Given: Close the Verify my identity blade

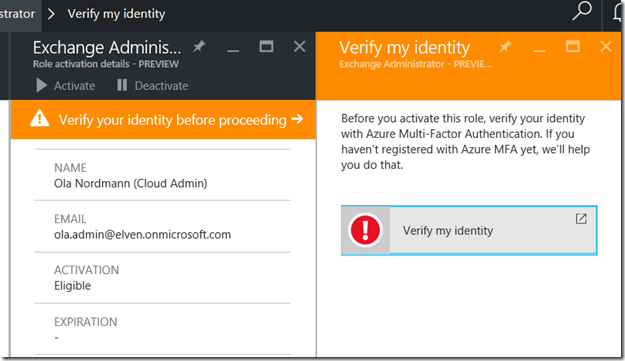Looking at the screenshot, I should pyautogui.click(x=606, y=47).
